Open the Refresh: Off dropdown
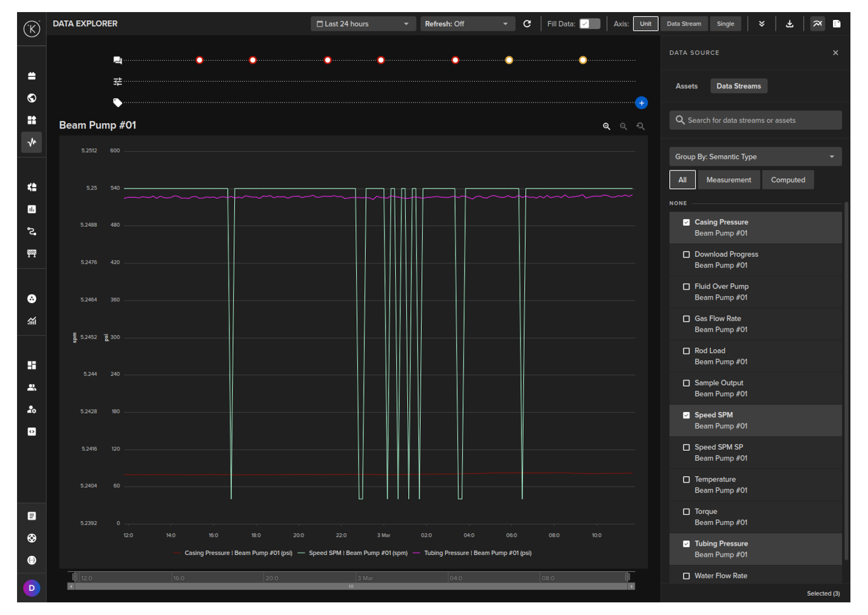This screenshot has width=868, height=615. pos(467,24)
